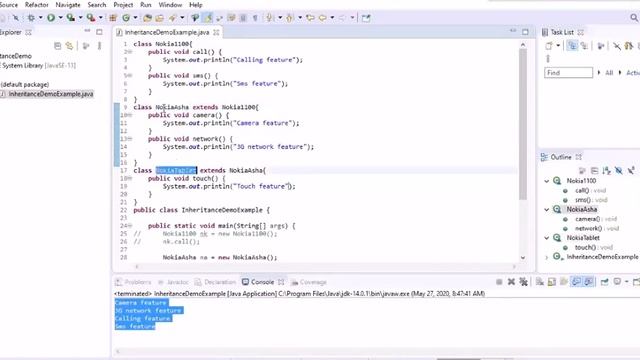Toggle Hide Fields in Outline toolbar
This screenshot has width=640, height=360.
point(619,171)
